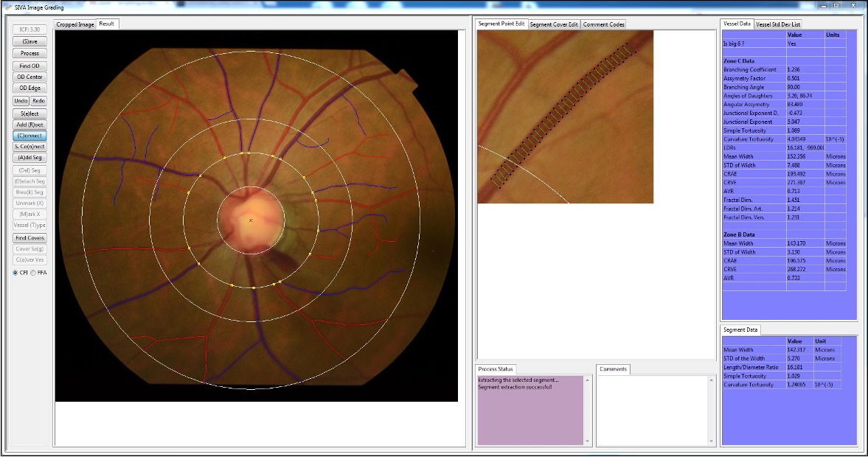Switch to the Cropped Image tab
Viewport: 868px width, 457px height.
click(75, 24)
